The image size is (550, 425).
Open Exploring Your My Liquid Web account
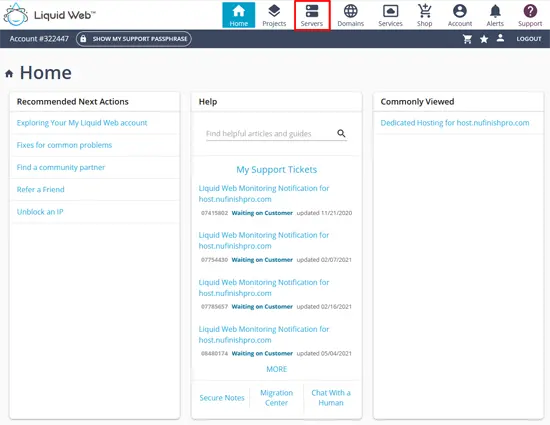click(x=82, y=123)
